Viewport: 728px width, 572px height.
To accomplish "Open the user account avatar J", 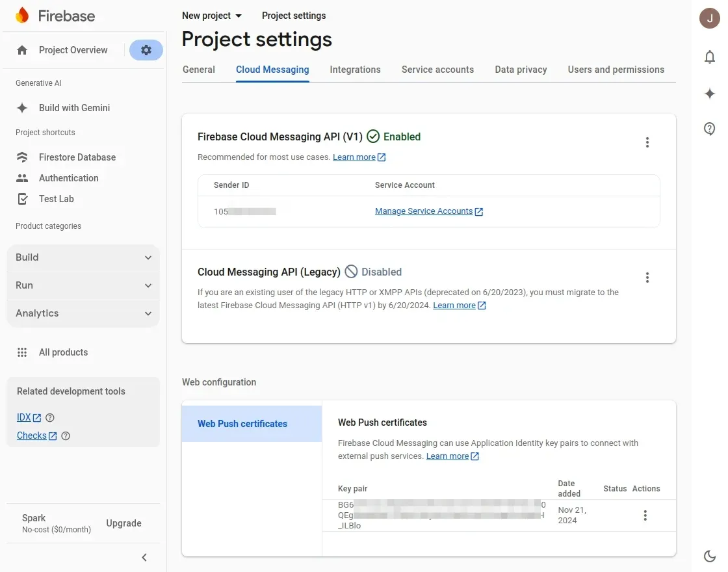I will (x=709, y=18).
